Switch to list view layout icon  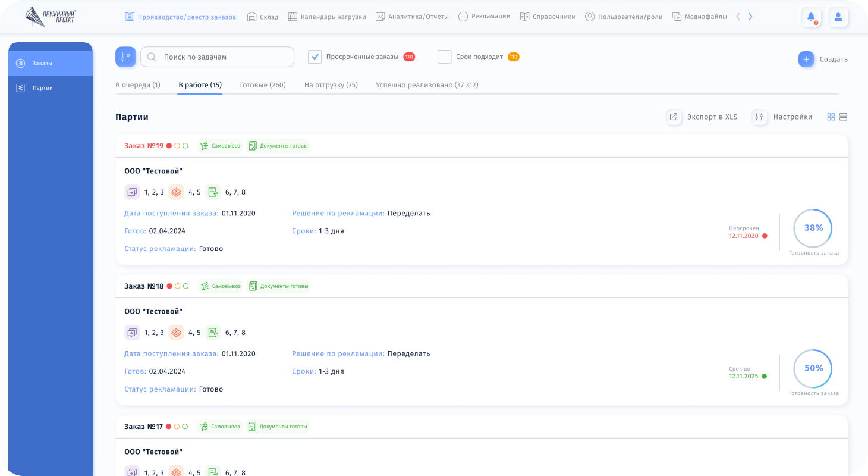(x=843, y=117)
